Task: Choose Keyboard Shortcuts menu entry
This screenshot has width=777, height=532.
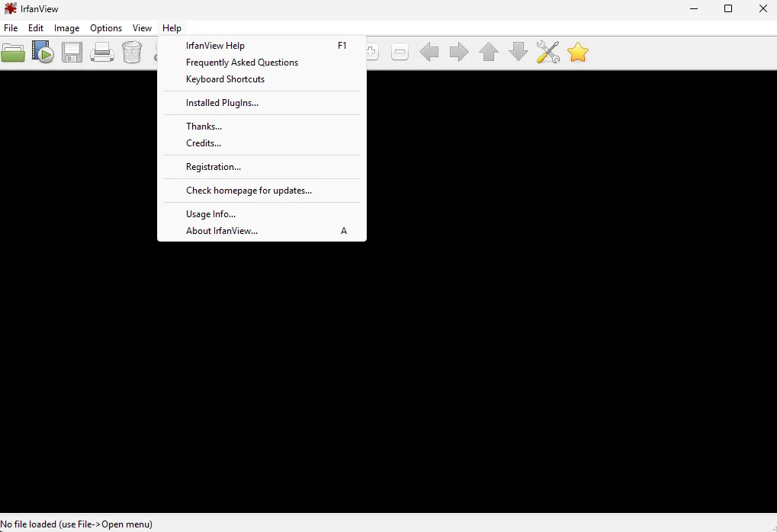Action: (x=226, y=79)
